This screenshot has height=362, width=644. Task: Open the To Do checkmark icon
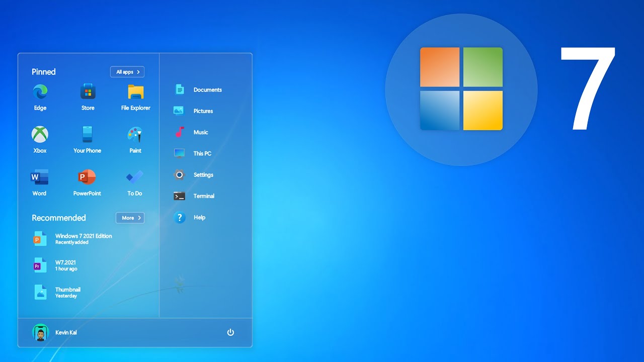(x=135, y=177)
